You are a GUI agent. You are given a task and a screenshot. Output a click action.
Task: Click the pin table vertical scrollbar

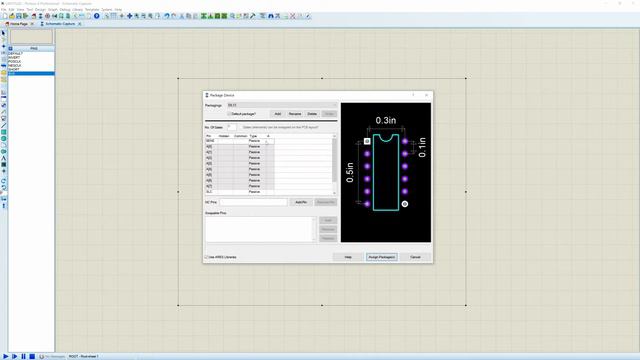tap(335, 165)
